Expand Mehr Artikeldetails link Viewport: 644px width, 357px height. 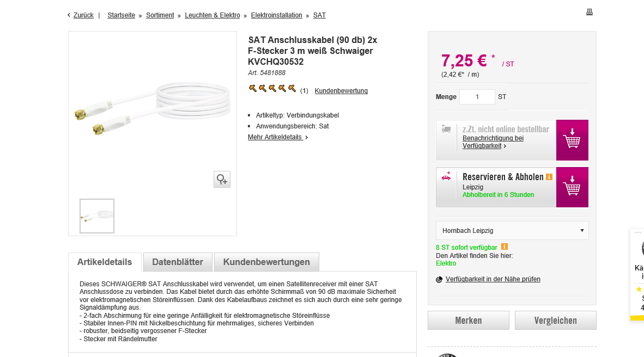pos(278,137)
